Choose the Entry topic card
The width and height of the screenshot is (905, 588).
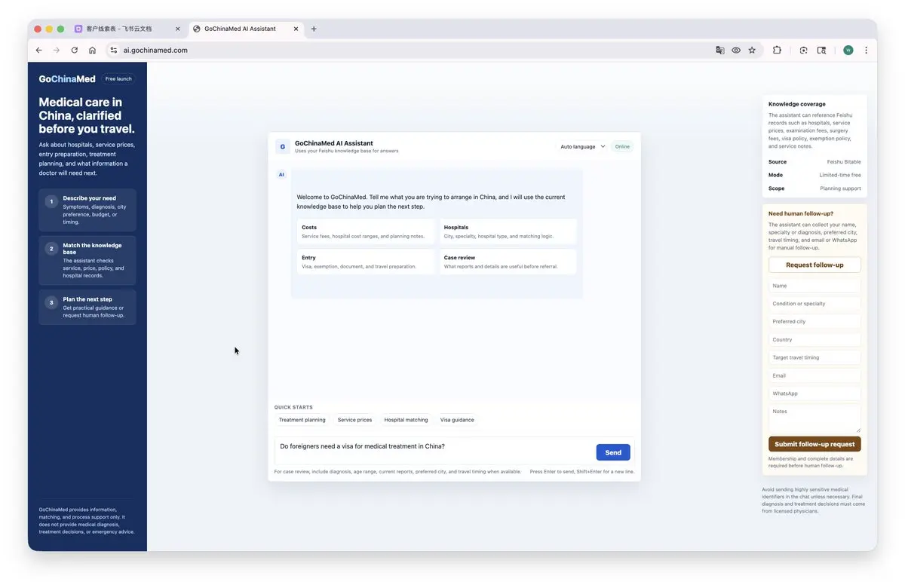click(366, 262)
